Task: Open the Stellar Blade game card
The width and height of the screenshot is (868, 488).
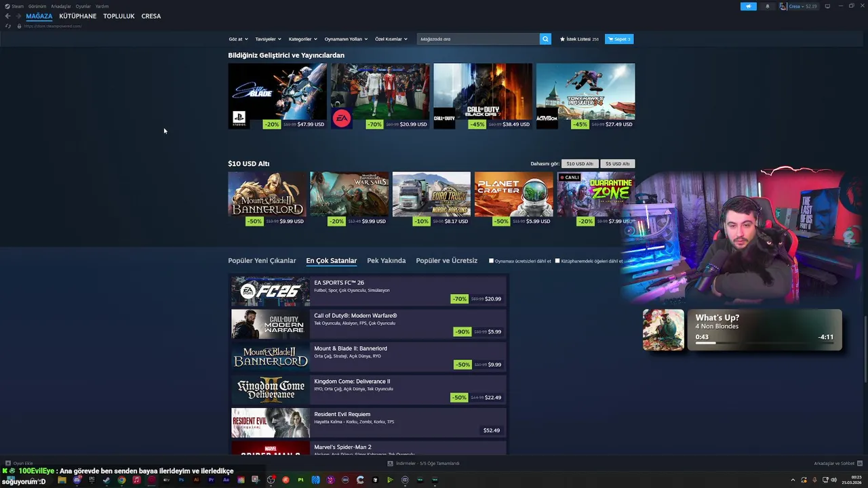Action: pyautogui.click(x=277, y=96)
